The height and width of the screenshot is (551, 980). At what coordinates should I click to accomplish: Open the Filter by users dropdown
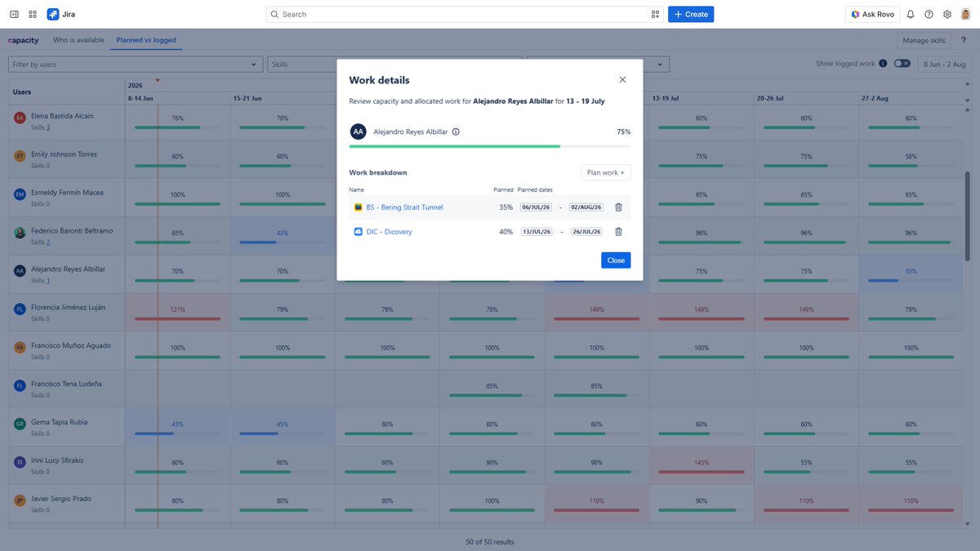click(x=135, y=64)
